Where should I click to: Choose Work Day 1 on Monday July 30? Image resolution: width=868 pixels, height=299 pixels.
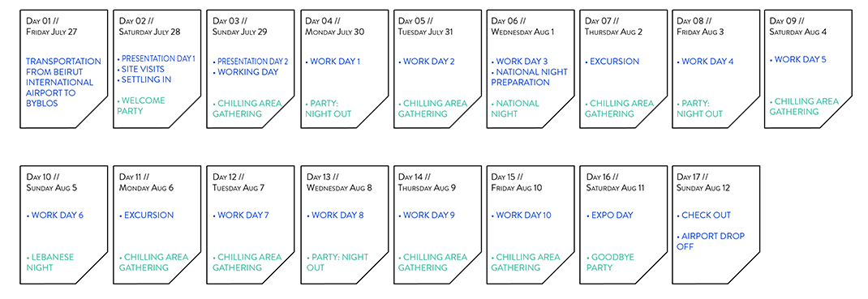click(333, 62)
